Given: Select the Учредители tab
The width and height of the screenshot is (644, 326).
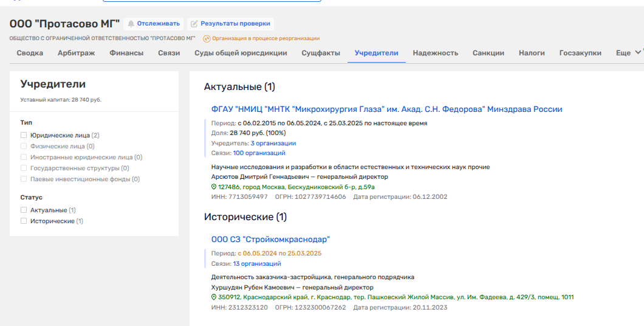Looking at the screenshot, I should pyautogui.click(x=377, y=53).
